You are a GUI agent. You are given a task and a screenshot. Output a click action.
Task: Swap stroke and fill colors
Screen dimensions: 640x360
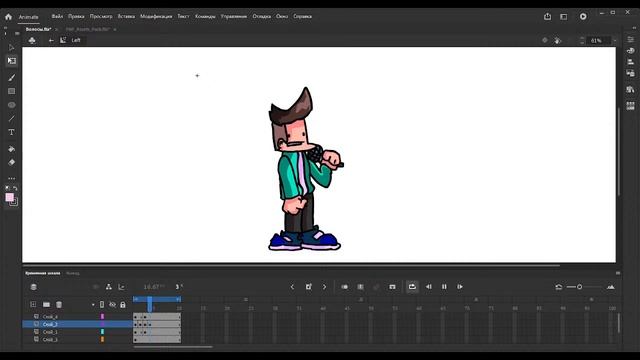coord(15,188)
